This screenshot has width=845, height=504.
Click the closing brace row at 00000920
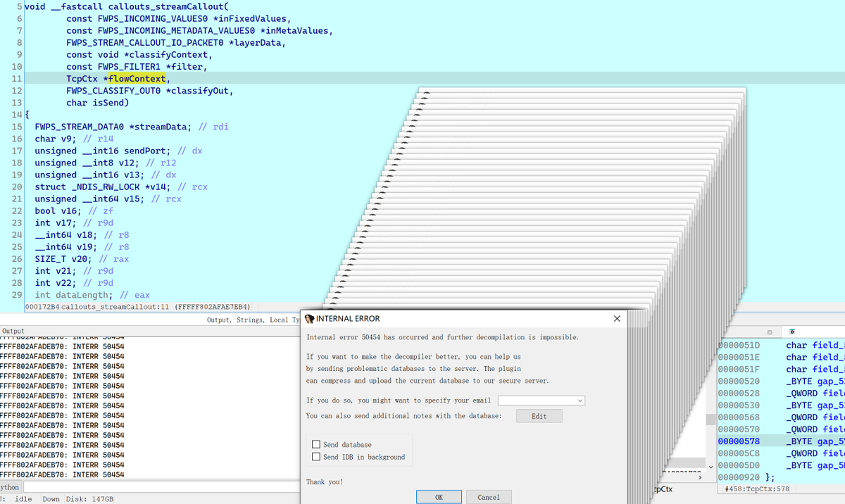pos(782,477)
